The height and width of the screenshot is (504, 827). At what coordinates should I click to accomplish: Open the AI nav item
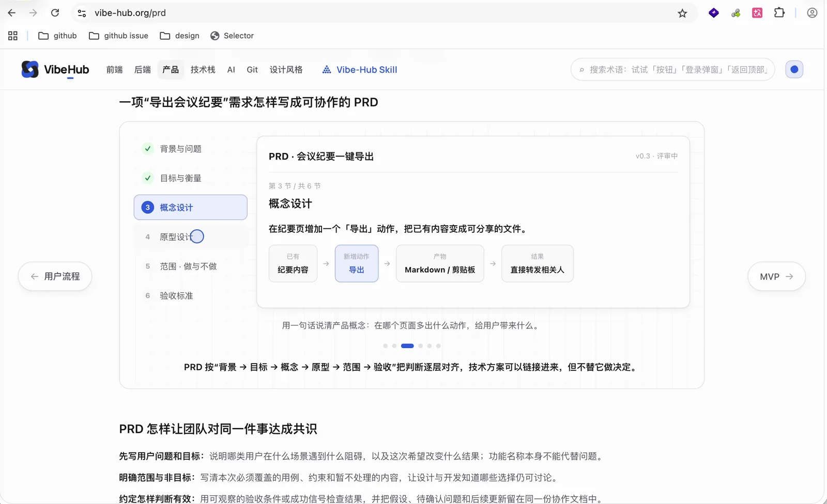(231, 70)
